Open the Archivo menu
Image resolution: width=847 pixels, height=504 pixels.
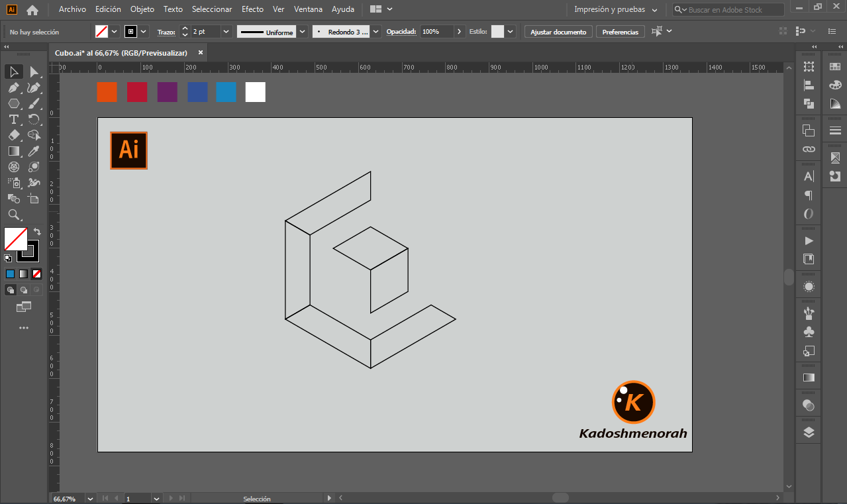point(72,9)
